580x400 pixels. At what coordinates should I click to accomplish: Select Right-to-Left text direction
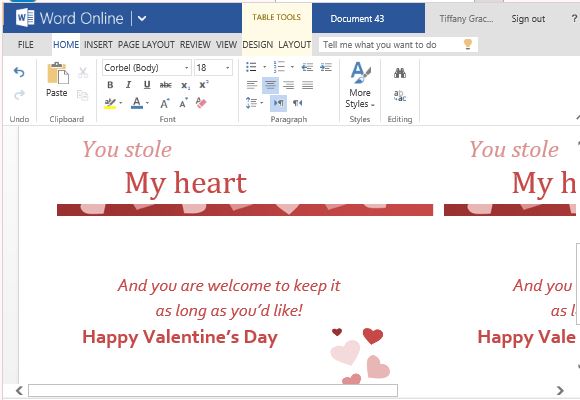tap(297, 103)
